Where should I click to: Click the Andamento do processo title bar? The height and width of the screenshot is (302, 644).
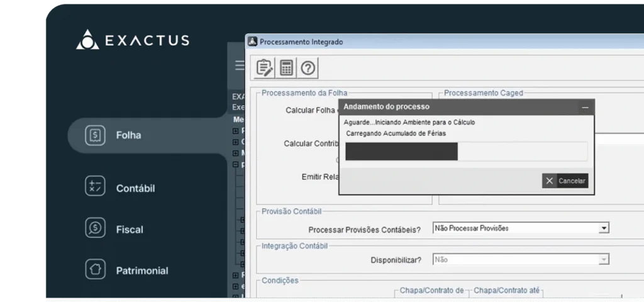point(453,107)
